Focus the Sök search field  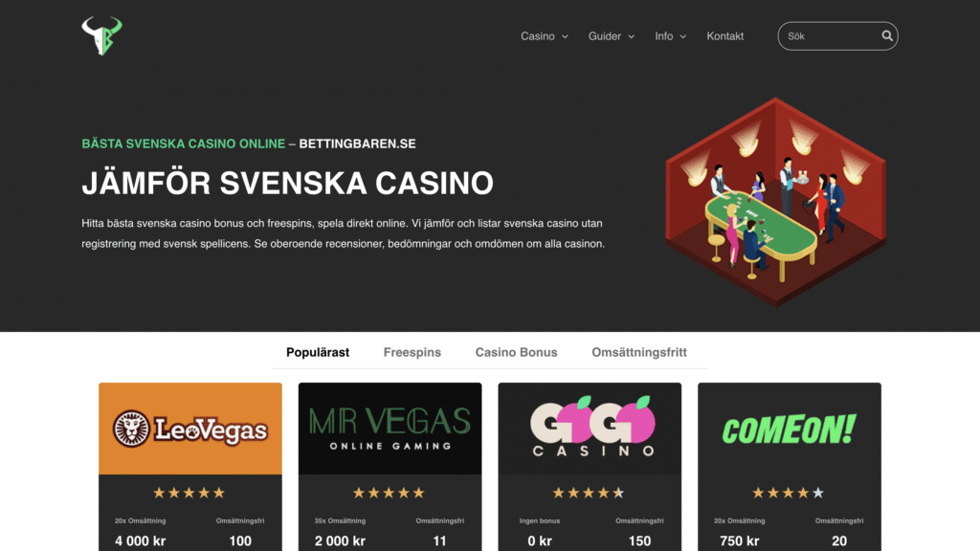click(x=832, y=36)
